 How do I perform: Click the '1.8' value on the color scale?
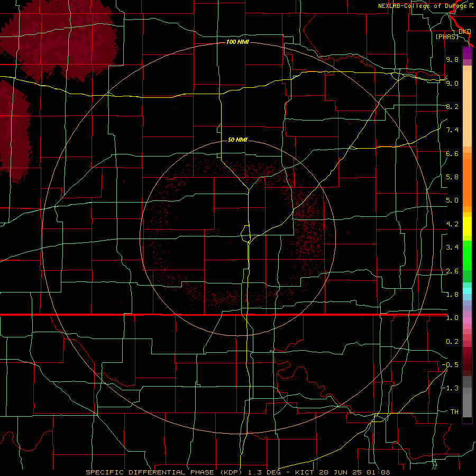click(x=452, y=295)
